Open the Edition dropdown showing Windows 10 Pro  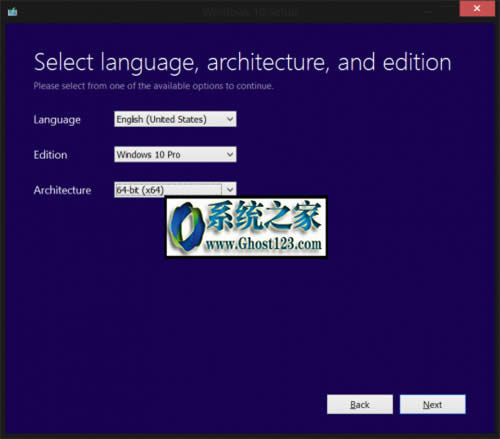tap(175, 154)
